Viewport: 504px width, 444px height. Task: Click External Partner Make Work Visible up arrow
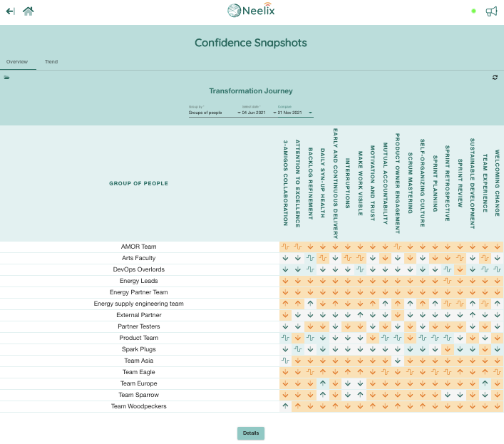tap(360, 315)
